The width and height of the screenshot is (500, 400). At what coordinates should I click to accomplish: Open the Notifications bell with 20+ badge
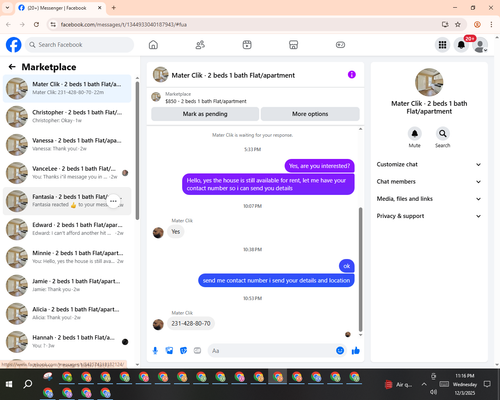(x=461, y=45)
